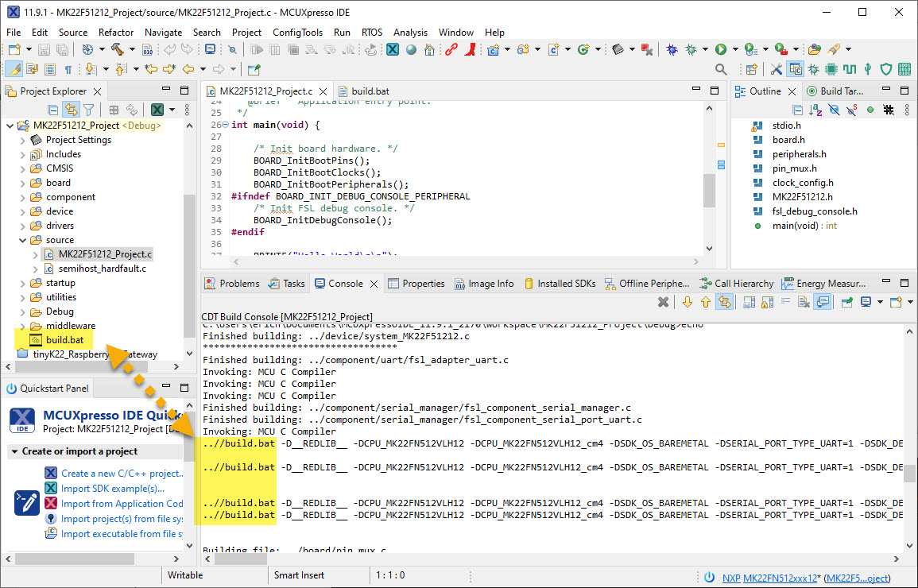Switch to the Installed SDKs tab
The width and height of the screenshot is (918, 588).
pos(559,284)
